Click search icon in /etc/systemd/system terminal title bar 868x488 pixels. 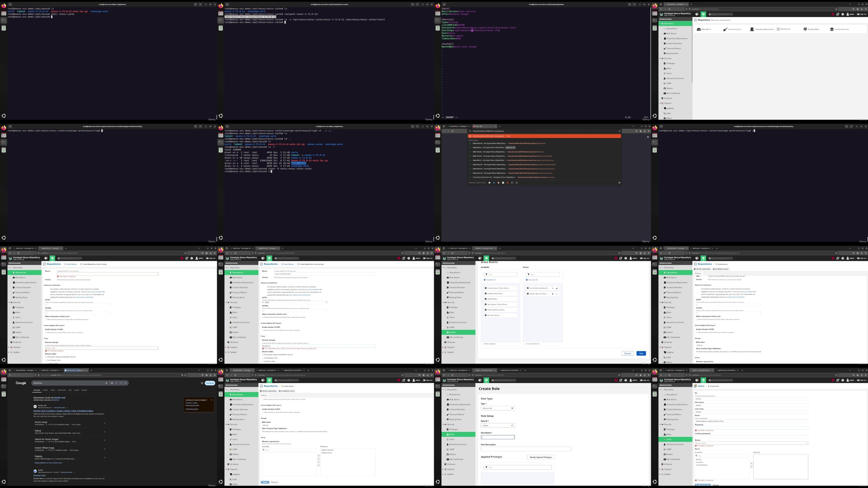(629, 4)
